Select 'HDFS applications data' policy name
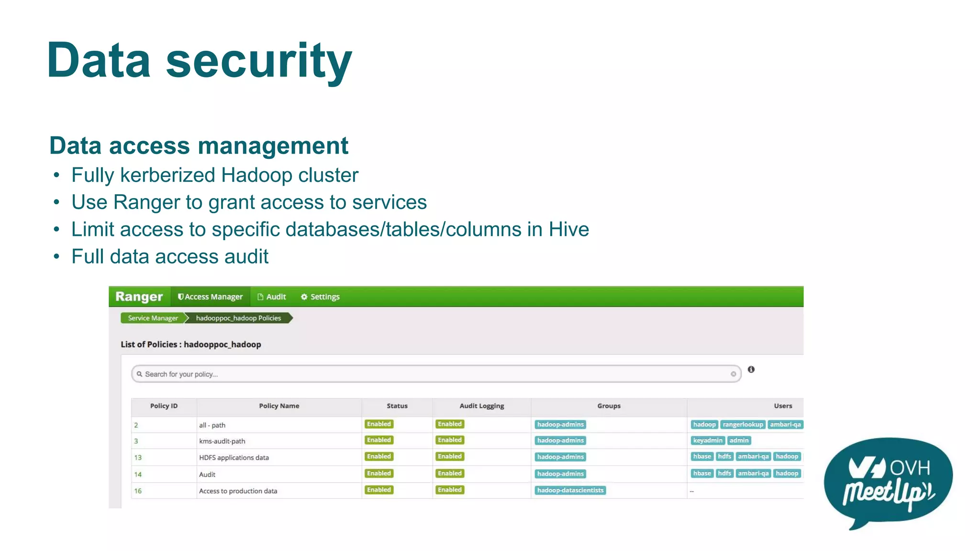The height and width of the screenshot is (551, 980). pos(234,457)
